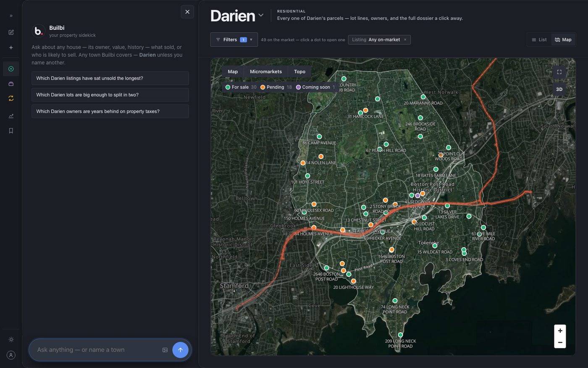The height and width of the screenshot is (368, 588).
Task: Open the trend chart icon in sidebar
Action: point(11,116)
